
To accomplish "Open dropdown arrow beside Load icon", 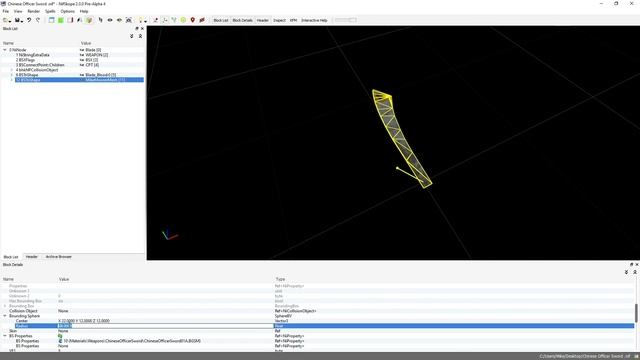I will pyautogui.click(x=10, y=21).
